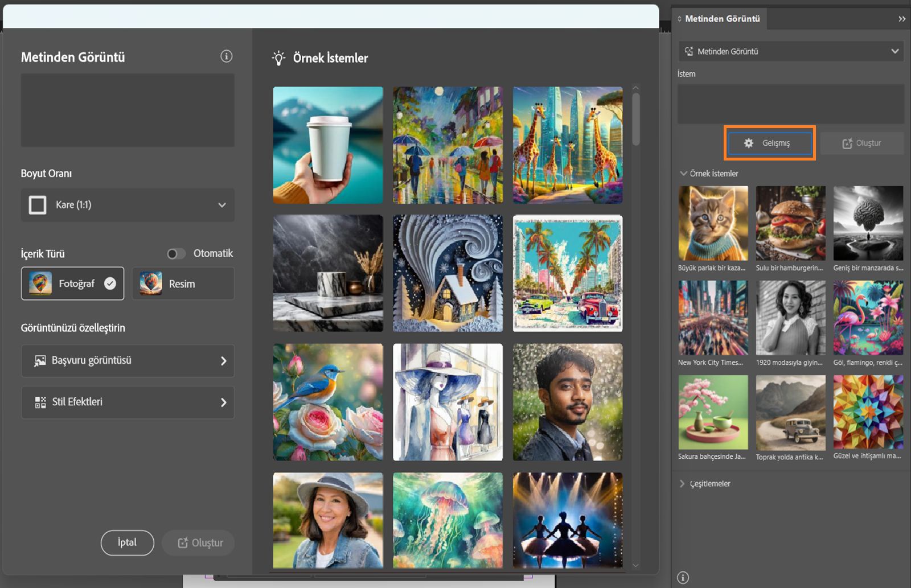This screenshot has height=588, width=911.
Task: Click the info icon at panel bottom
Action: [683, 577]
